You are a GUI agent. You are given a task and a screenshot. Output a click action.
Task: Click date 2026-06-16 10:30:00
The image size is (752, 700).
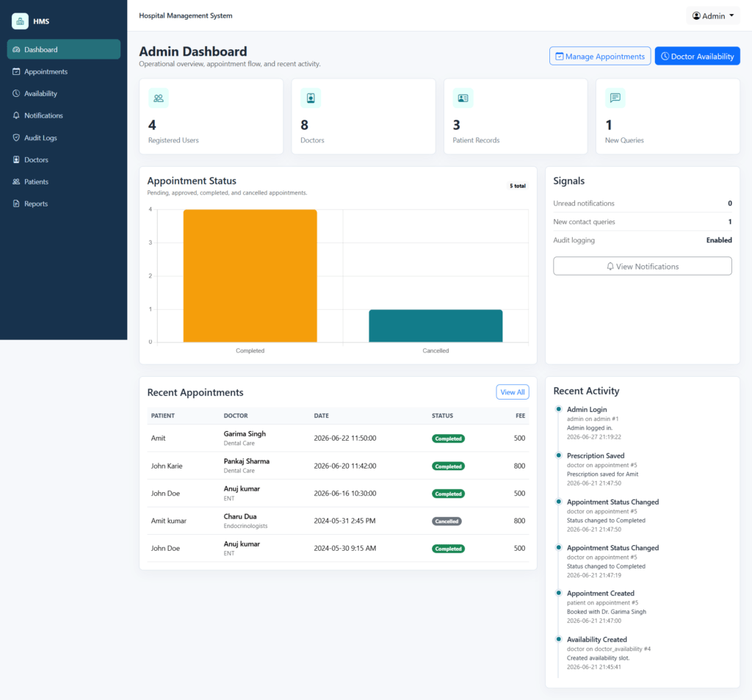[345, 493]
